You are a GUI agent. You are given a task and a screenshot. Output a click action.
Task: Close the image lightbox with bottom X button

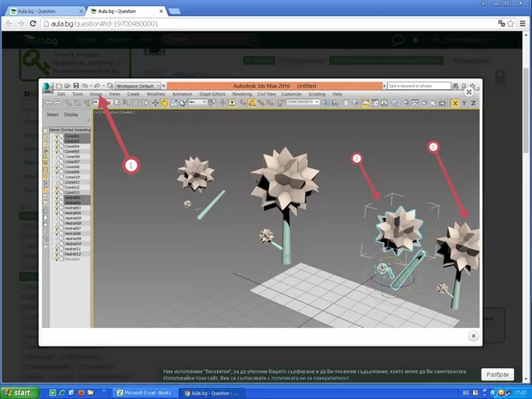point(473,336)
